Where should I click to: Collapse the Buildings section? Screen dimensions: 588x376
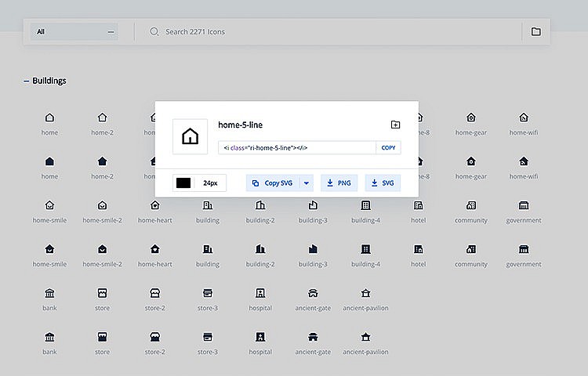point(27,81)
